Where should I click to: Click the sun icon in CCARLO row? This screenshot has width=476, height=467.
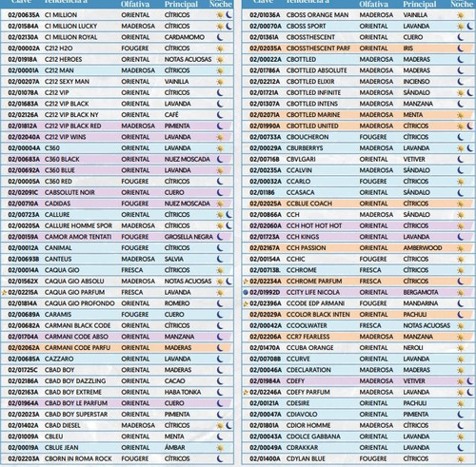[461, 182]
